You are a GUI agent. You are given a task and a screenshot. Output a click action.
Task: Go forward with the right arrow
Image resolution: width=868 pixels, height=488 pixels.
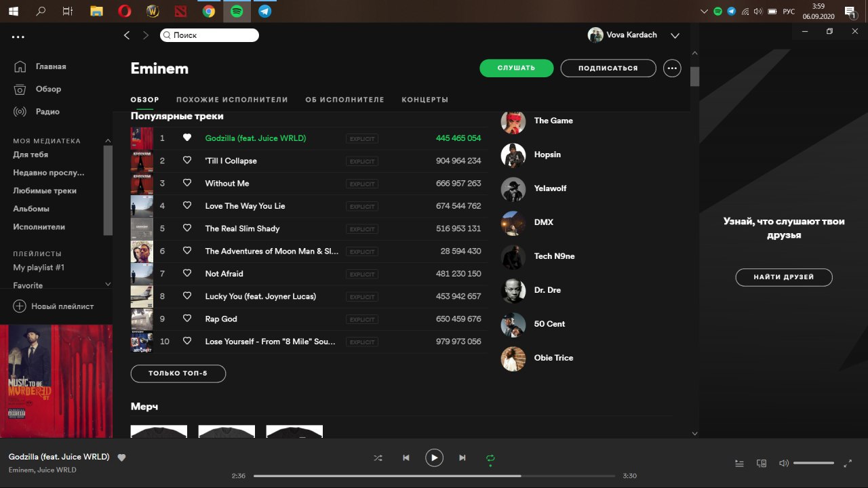(145, 35)
